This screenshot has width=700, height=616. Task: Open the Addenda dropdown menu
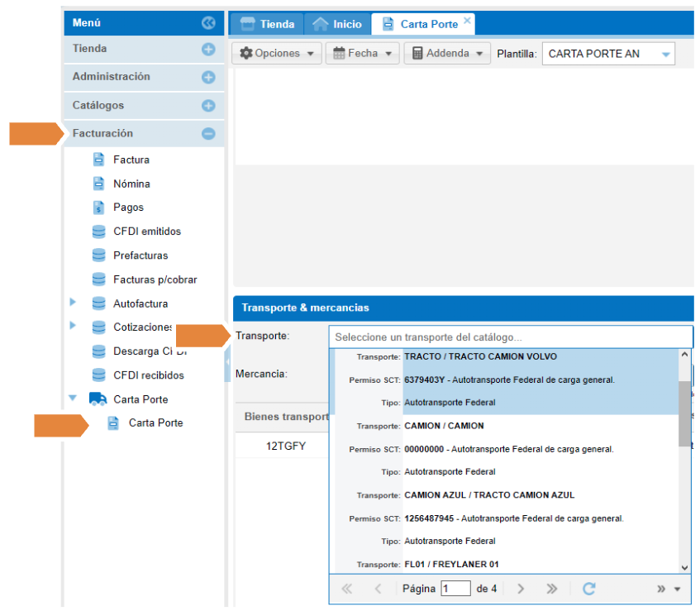pos(446,54)
